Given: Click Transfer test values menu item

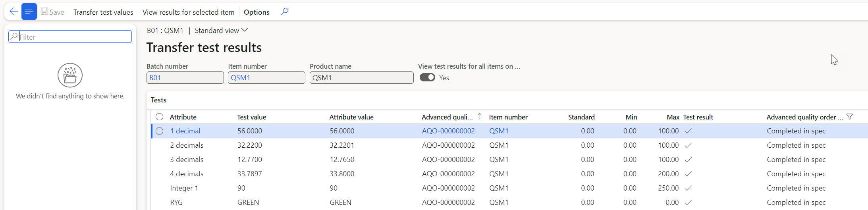Looking at the screenshot, I should click(x=103, y=12).
